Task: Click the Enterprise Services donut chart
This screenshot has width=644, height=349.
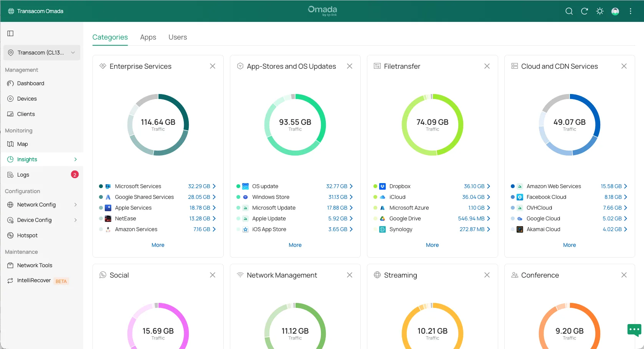Action: coord(158,125)
